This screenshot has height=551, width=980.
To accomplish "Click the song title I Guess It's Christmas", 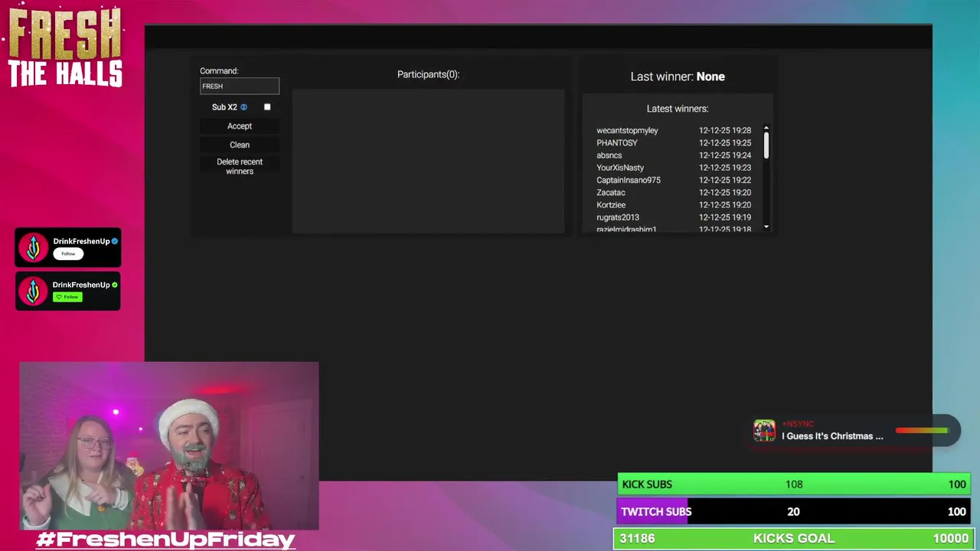I will [x=832, y=436].
